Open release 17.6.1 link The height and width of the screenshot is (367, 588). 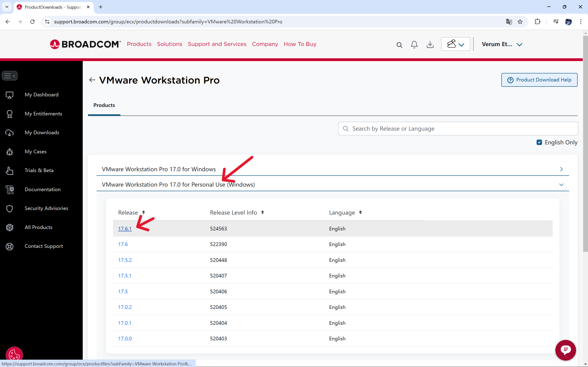point(125,229)
